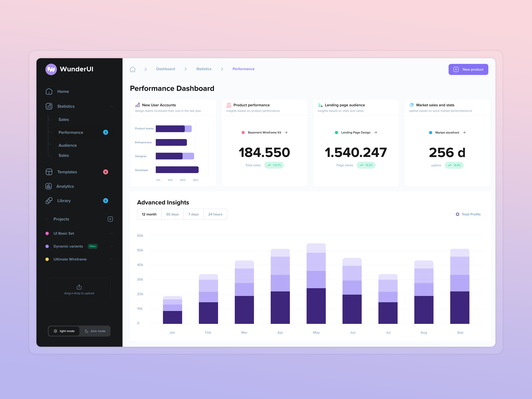Open the Library icon in sidebar

(49, 200)
